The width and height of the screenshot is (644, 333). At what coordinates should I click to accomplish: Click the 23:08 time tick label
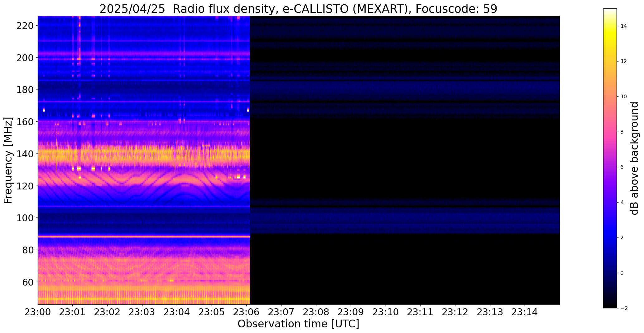pos(316,312)
